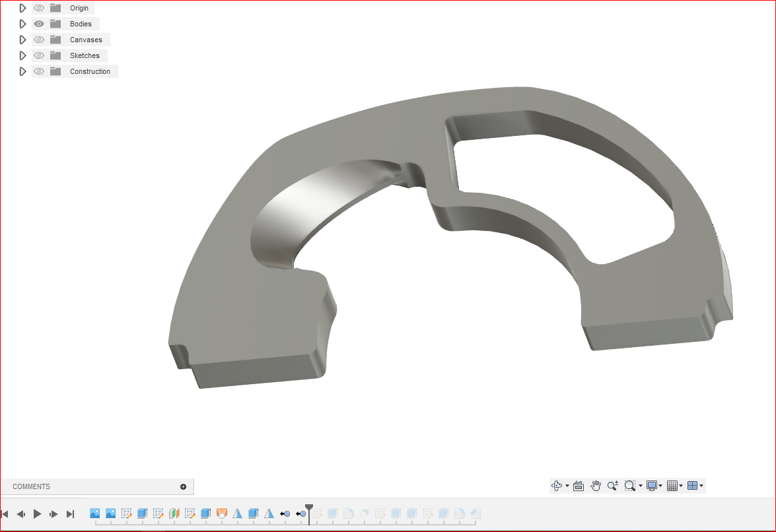This screenshot has width=776, height=532.
Task: Jump to the end of the design timeline
Action: pyautogui.click(x=70, y=513)
